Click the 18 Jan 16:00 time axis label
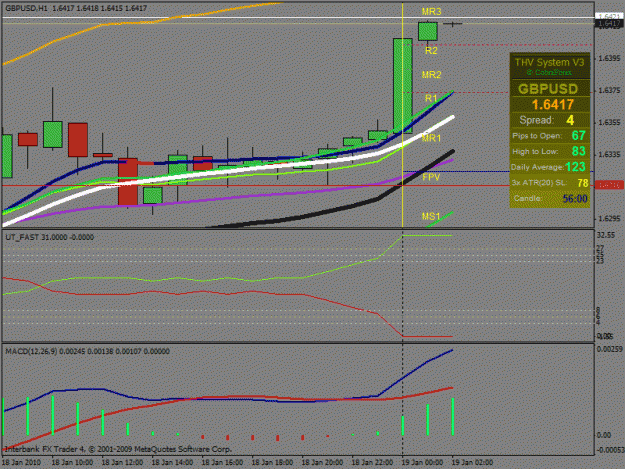The height and width of the screenshot is (469, 625). click(222, 463)
